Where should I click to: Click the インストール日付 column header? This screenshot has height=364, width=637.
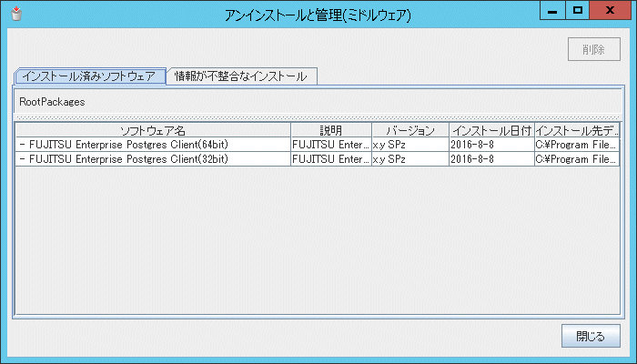[492, 130]
